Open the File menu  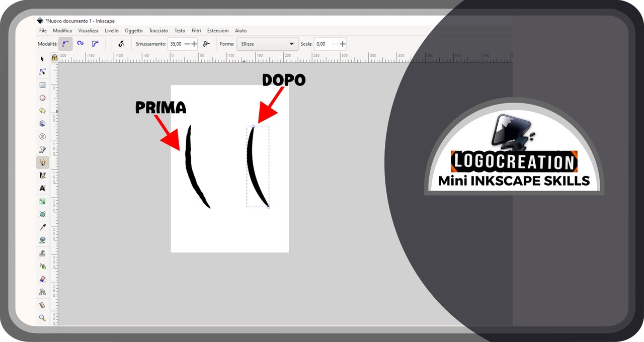click(43, 31)
